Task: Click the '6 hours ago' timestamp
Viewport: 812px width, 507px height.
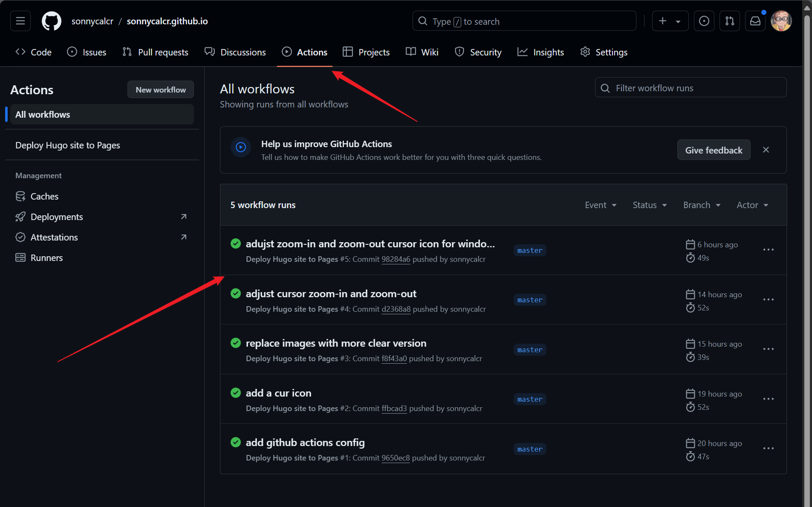Action: pyautogui.click(x=717, y=244)
